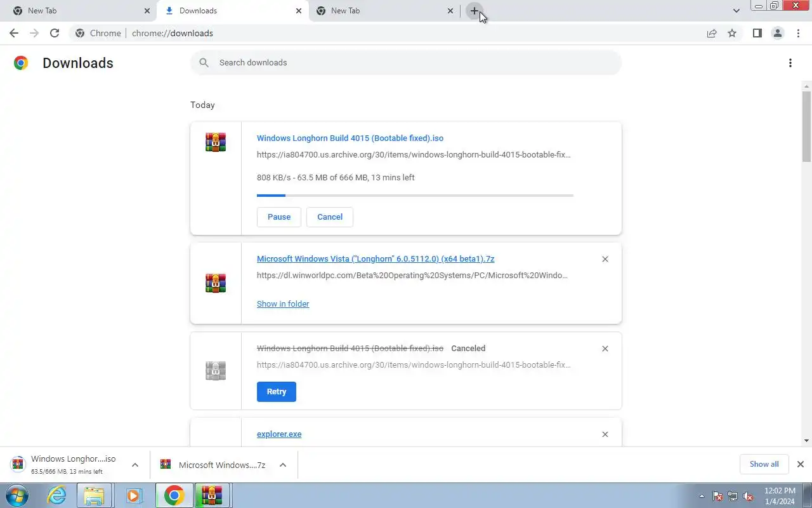Bookmark this page with the star icon
Viewport: 812px width, 508px height.
pos(732,33)
